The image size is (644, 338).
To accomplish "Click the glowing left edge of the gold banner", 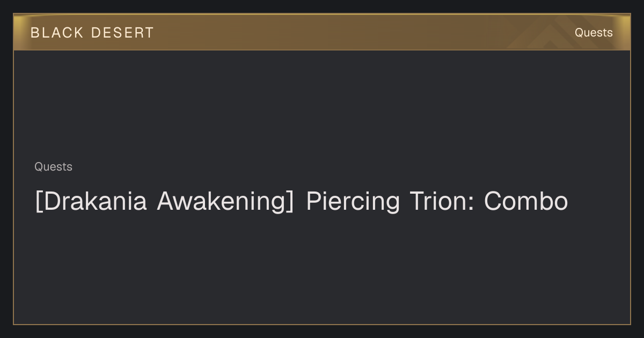I will 18,32.
